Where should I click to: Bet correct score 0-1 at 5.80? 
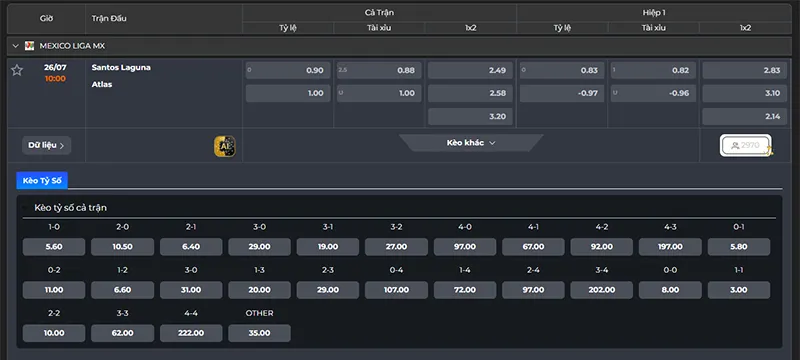[x=739, y=247]
